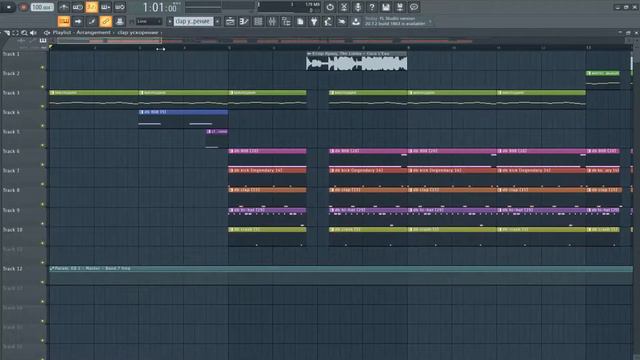The height and width of the screenshot is (360, 640).
Task: Select the Param. EQ 2 automation clip
Action: point(341,275)
